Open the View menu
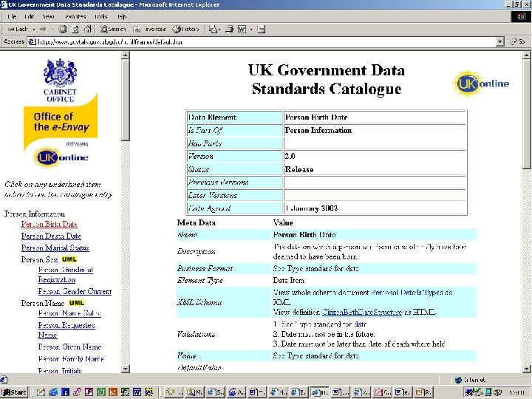Screen dimensions: 532x399 (x=48, y=16)
